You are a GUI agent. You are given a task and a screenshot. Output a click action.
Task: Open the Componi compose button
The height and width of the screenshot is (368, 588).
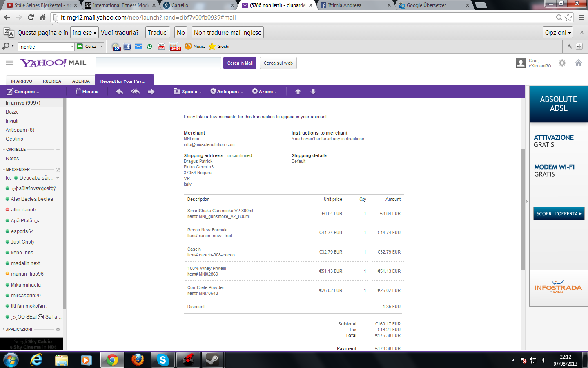click(x=23, y=92)
